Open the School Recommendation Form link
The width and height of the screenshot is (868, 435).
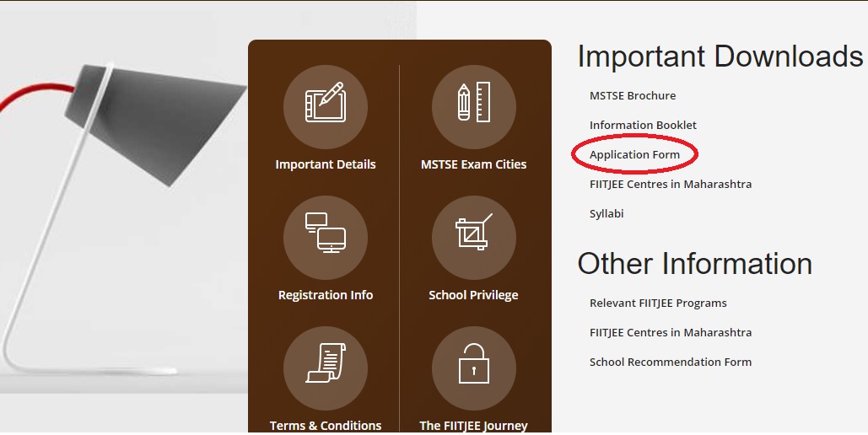(x=671, y=362)
